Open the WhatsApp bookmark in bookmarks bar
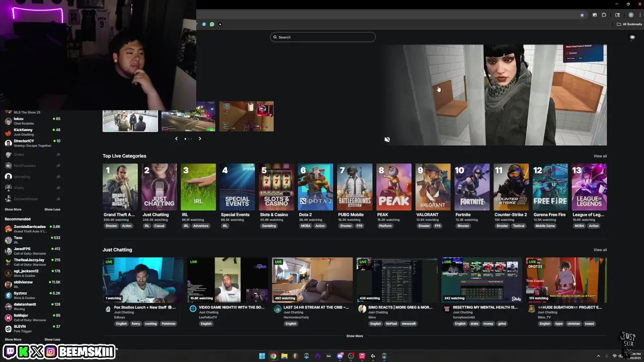 (212, 24)
